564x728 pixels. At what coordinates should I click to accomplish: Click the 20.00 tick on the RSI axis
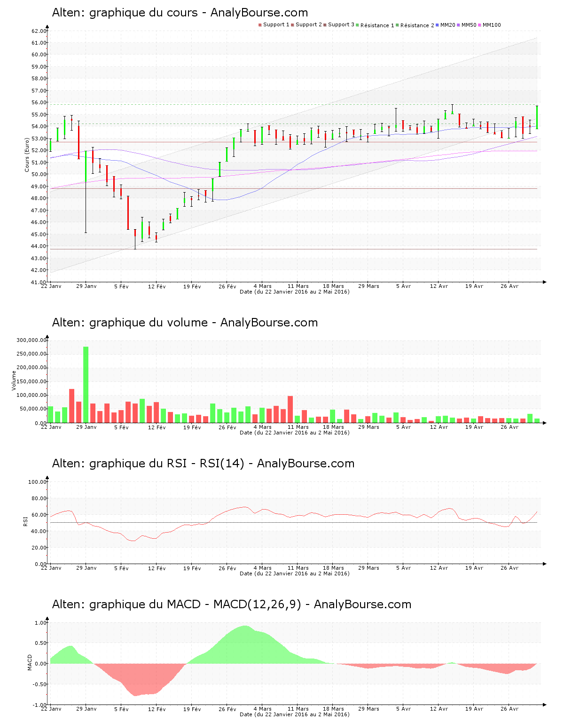coord(39,548)
